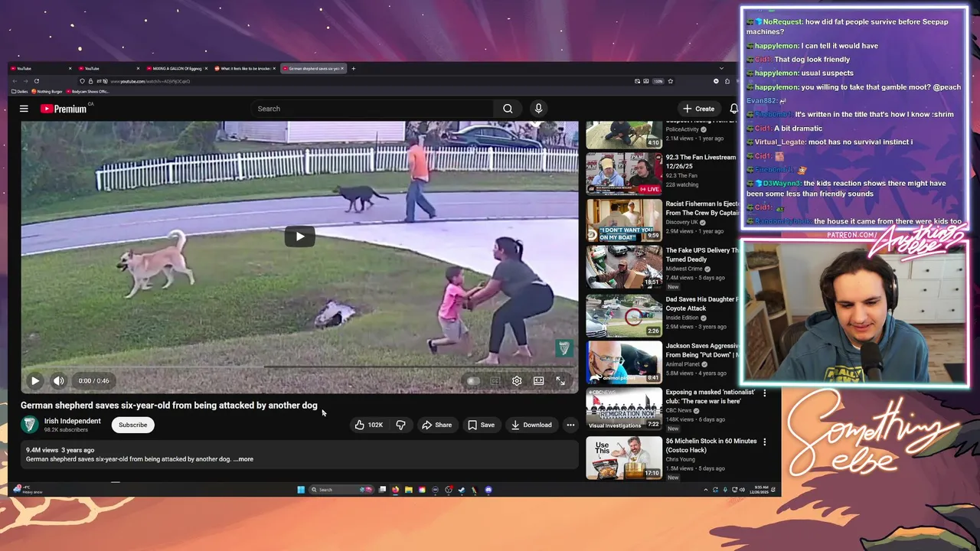Switch to the 'What it feels like to be knocked' tab
The width and height of the screenshot is (980, 551).
[245, 68]
